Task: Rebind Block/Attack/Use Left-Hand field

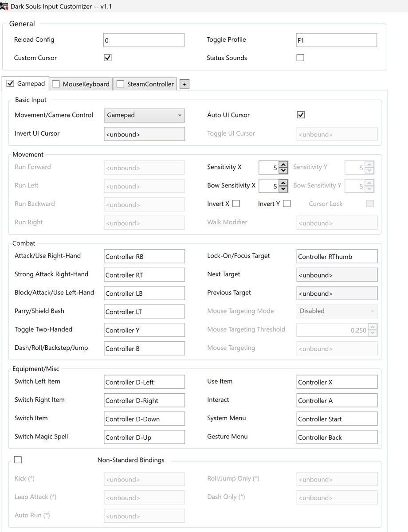Action: (144, 293)
